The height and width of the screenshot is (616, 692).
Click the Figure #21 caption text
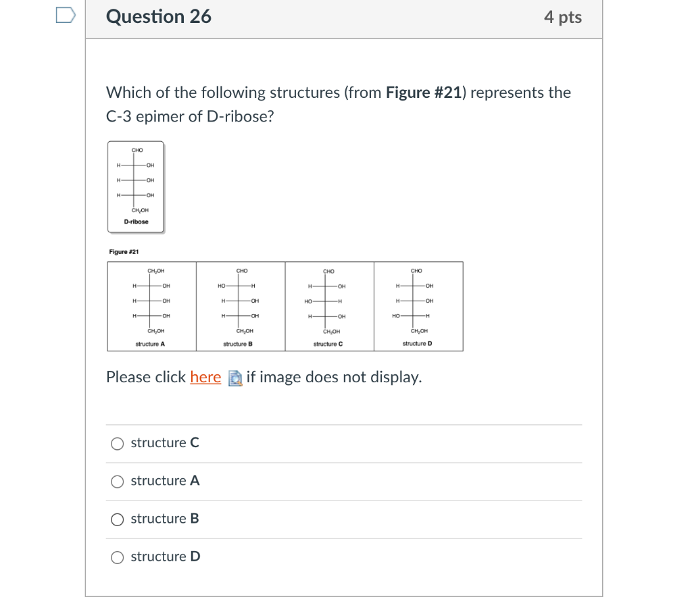coord(122,251)
